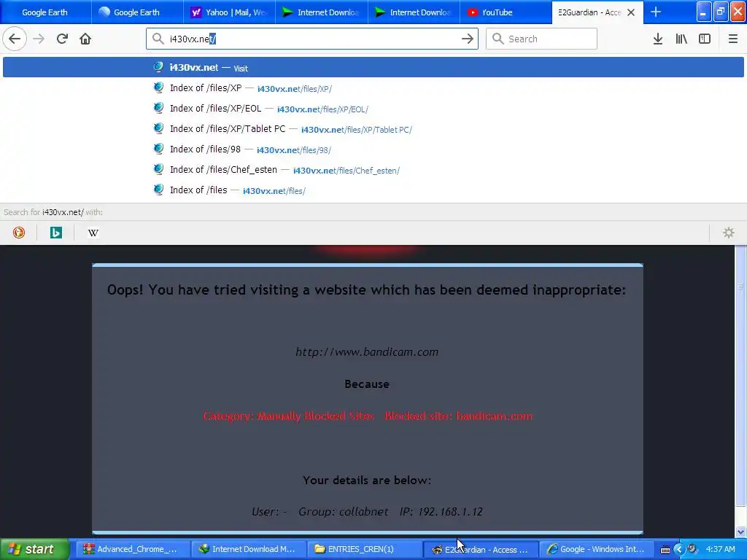Click the IP: 192.168.1.12 text
The image size is (747, 560).
point(441,511)
